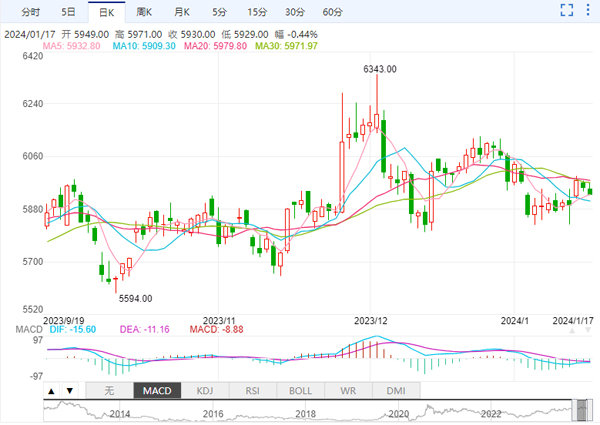
Task: Switch to the 60分 chart tab
Action: [333, 12]
